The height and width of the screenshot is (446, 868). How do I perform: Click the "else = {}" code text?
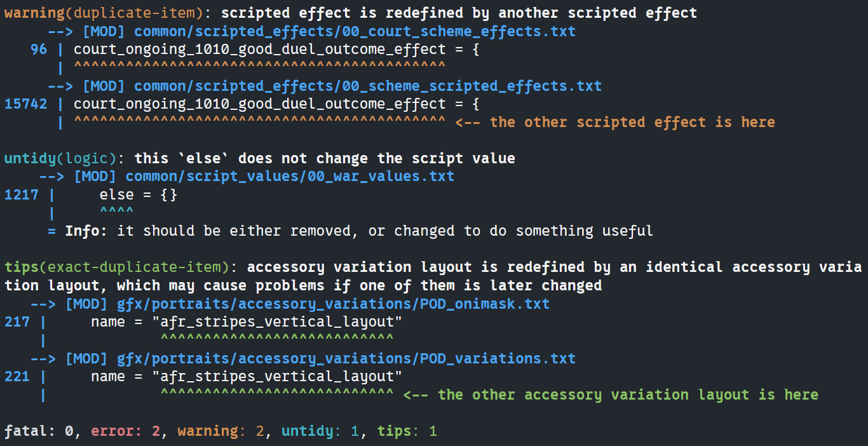coord(138,194)
